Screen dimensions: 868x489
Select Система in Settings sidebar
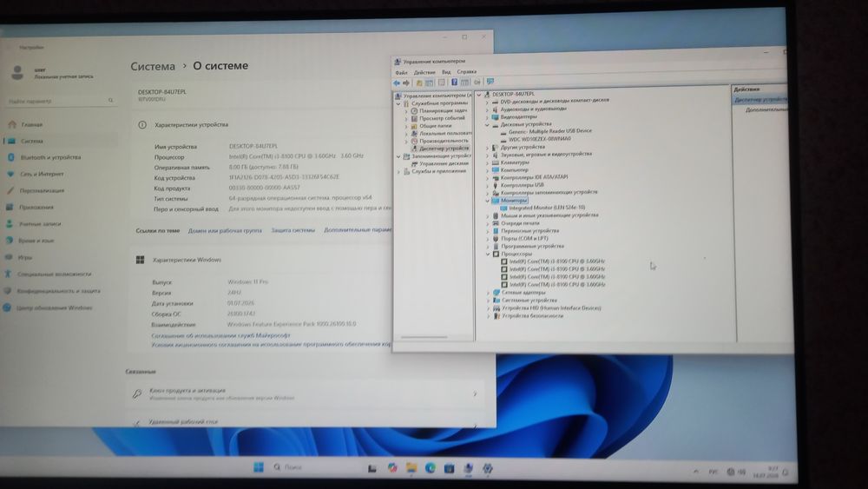(59, 141)
